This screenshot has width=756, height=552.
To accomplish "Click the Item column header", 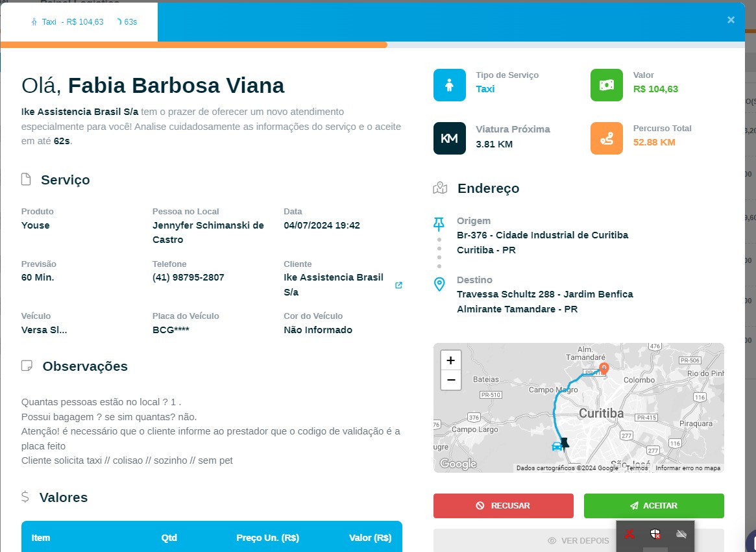I will coord(40,538).
